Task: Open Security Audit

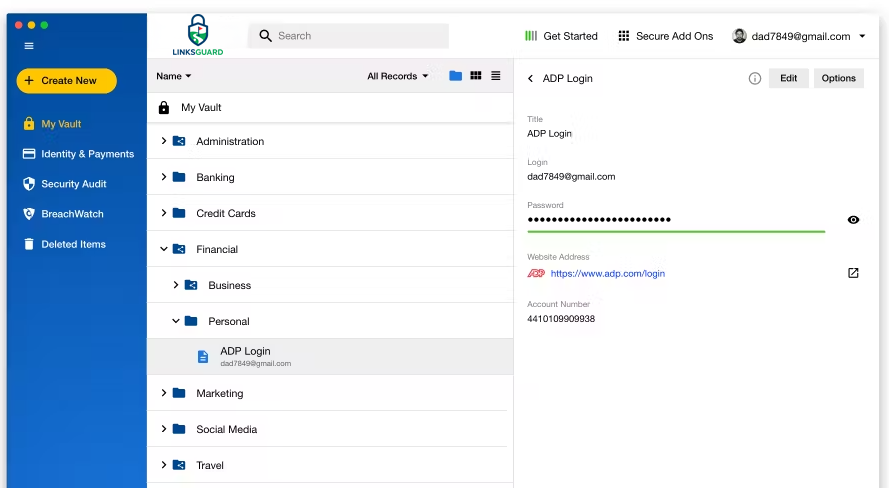Action: (x=74, y=184)
